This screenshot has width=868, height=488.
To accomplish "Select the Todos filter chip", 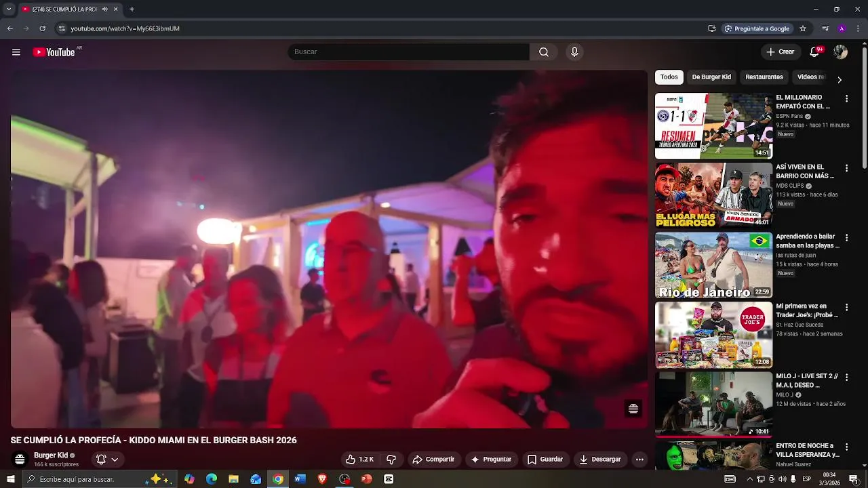I will click(x=669, y=77).
